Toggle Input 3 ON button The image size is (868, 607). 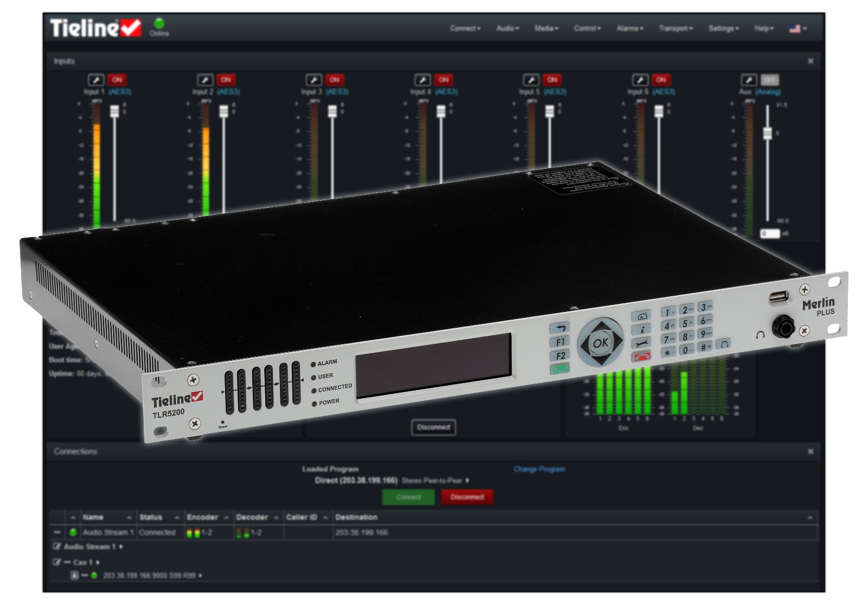335,80
